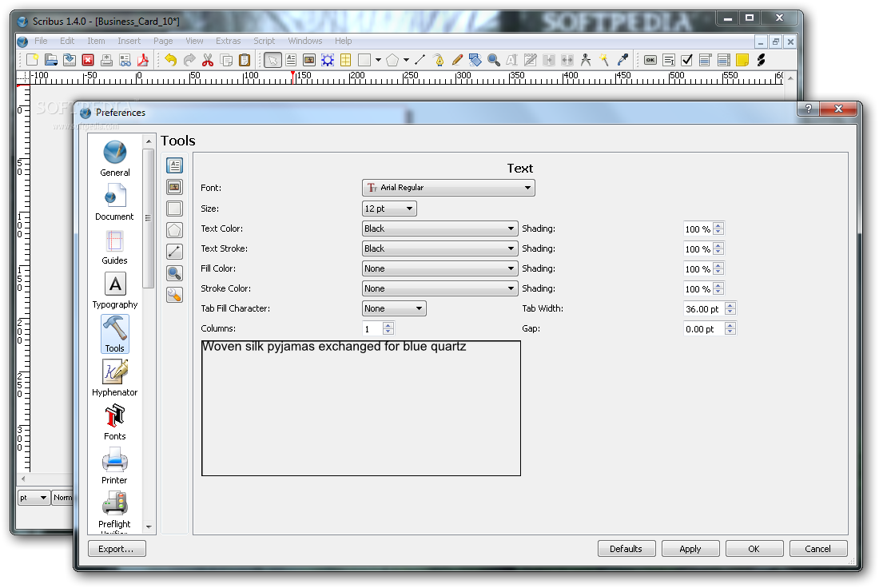Select the Rotate Item tool
The width and height of the screenshot is (879, 588).
tap(475, 60)
